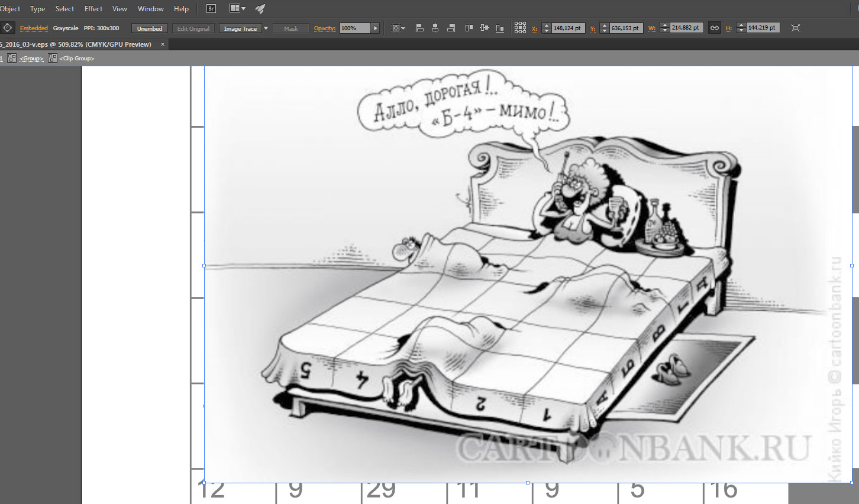Click Vertical Align Bottom icon
This screenshot has height=504, width=859.
tap(500, 28)
